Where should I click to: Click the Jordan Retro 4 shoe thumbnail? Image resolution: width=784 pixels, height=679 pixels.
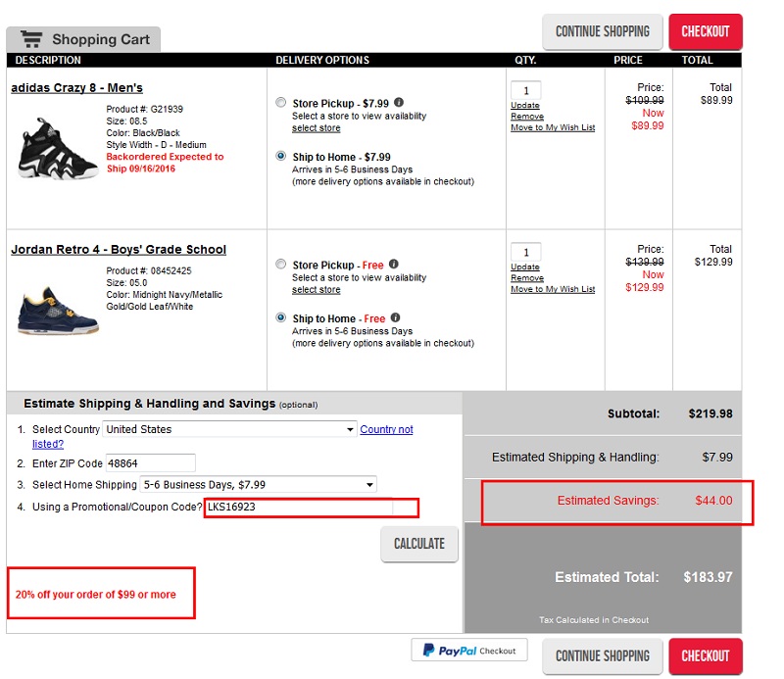pyautogui.click(x=58, y=310)
